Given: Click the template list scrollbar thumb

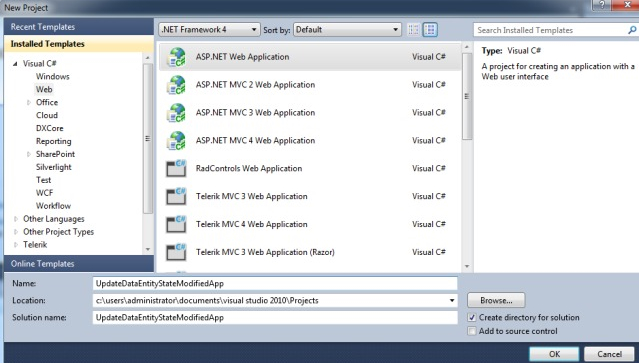Looking at the screenshot, I should point(467,97).
